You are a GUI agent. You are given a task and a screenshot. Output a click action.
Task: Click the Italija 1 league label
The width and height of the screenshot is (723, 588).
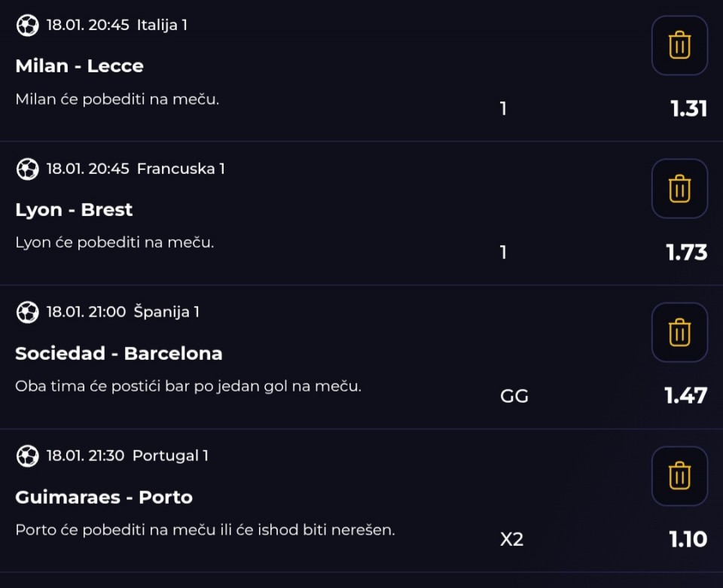tap(162, 25)
